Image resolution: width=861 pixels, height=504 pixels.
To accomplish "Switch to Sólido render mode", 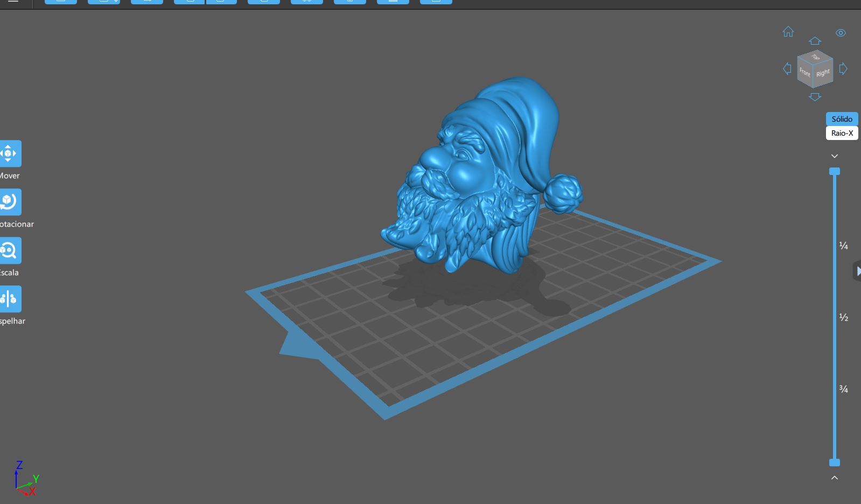I will pos(842,119).
